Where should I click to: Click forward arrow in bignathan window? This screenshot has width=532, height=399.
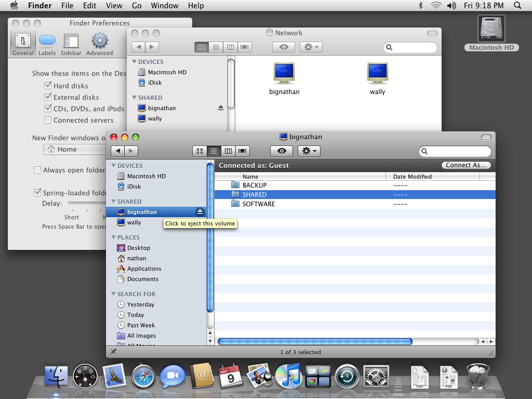[x=131, y=151]
